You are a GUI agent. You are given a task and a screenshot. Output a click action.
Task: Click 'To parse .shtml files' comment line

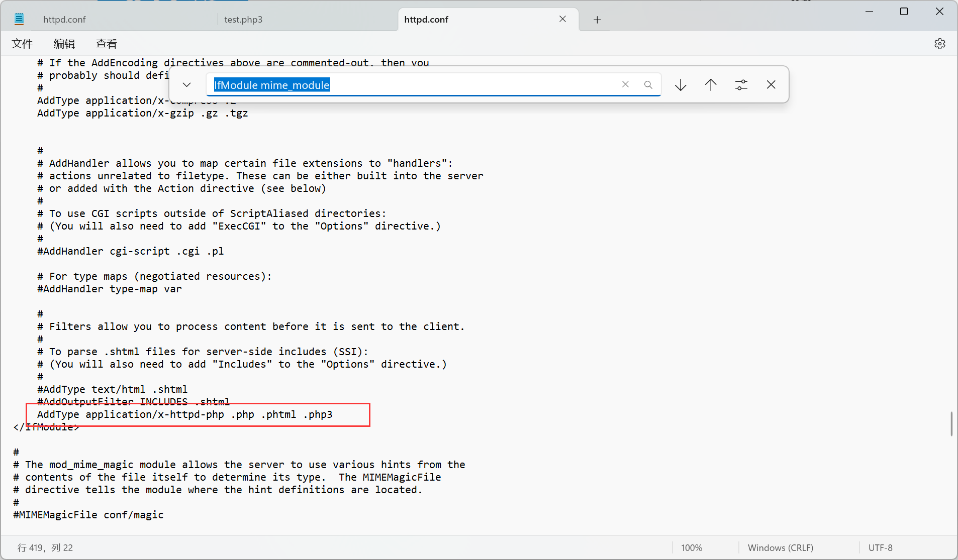tap(203, 352)
